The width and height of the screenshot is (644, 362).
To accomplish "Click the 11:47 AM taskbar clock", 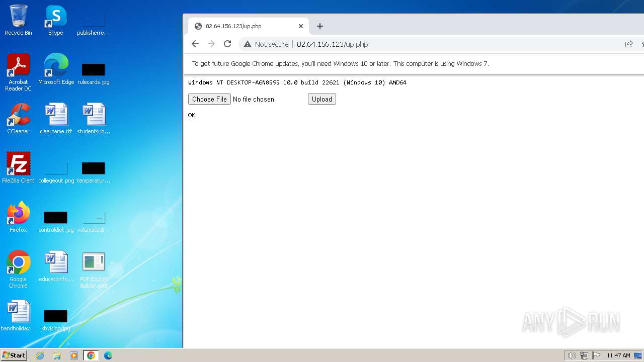I will pos(618,355).
